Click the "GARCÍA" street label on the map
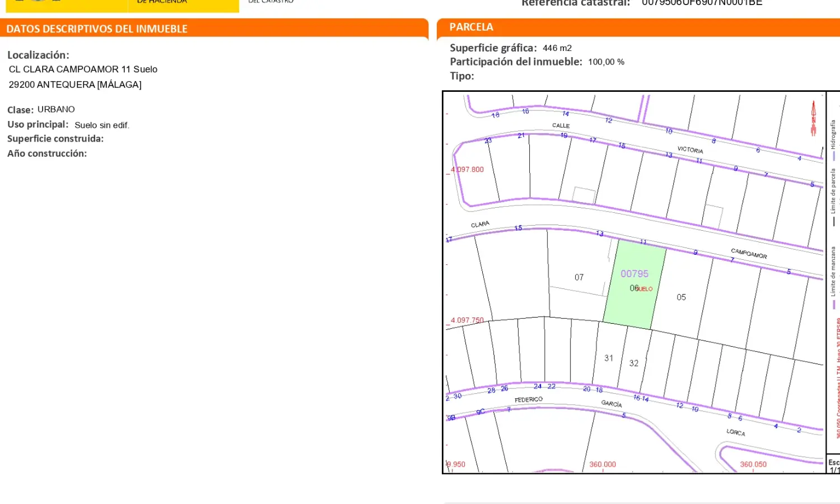The image size is (840, 504). [612, 404]
